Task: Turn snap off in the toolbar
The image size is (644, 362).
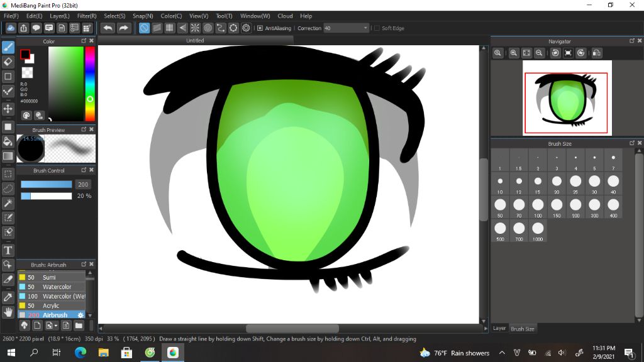Action: [x=144, y=28]
